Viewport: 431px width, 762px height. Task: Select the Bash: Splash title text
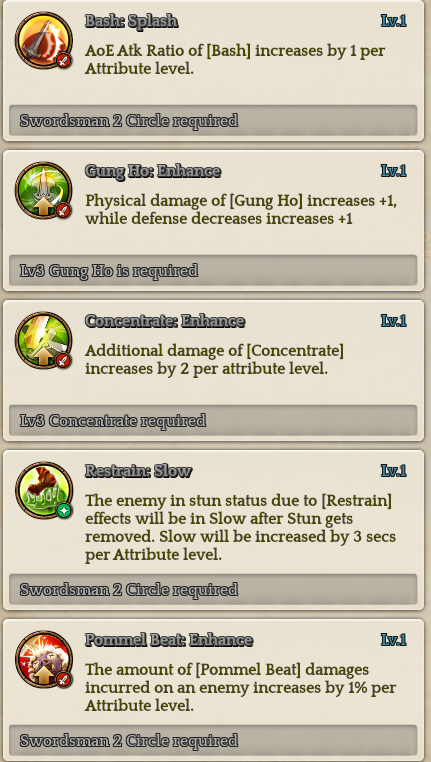coord(132,21)
